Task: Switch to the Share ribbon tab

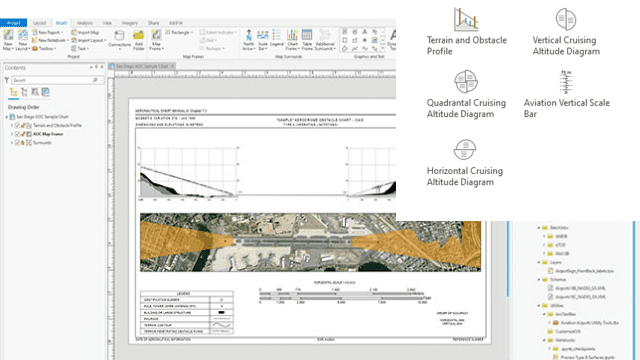Action: coord(153,23)
